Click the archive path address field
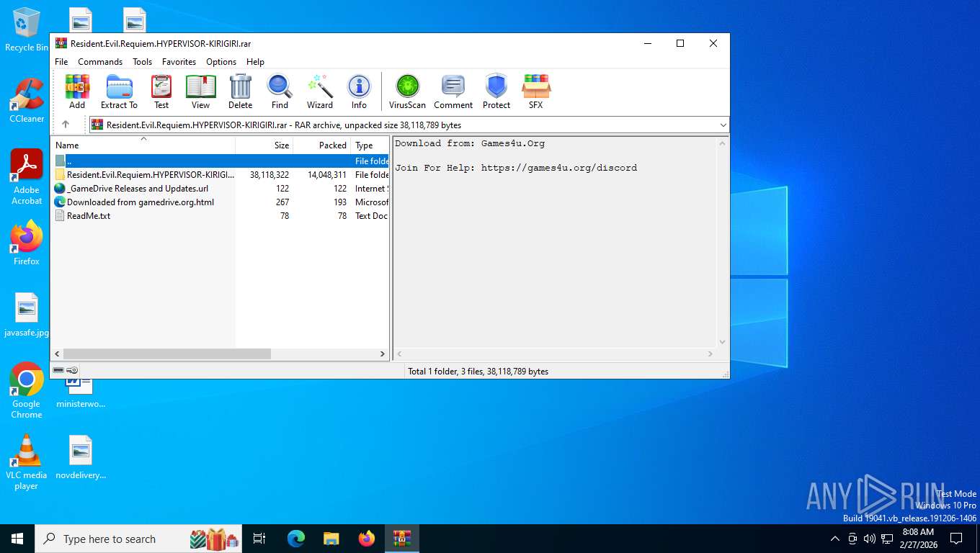980x553 pixels. pyautogui.click(x=408, y=125)
